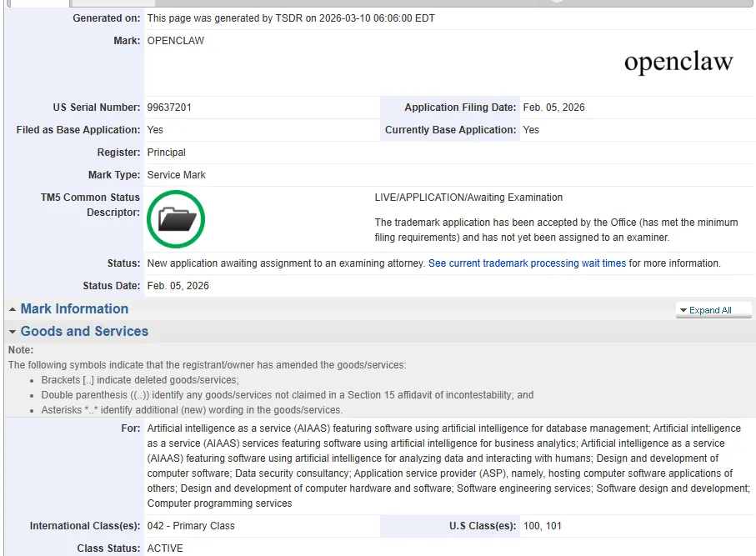Image resolution: width=756 pixels, height=556 pixels.
Task: Click the Brackets deleted goods/services bullet
Action: pyautogui.click(x=140, y=380)
